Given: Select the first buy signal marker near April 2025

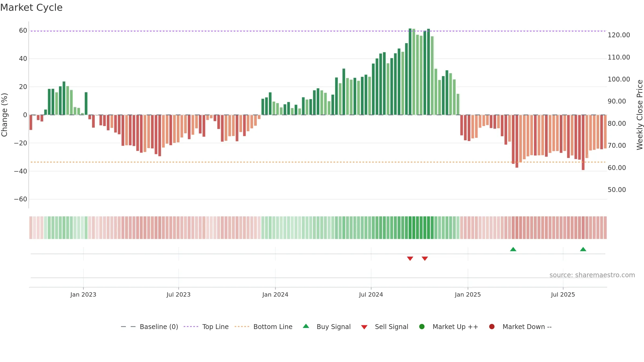Looking at the screenshot, I should 513,249.
